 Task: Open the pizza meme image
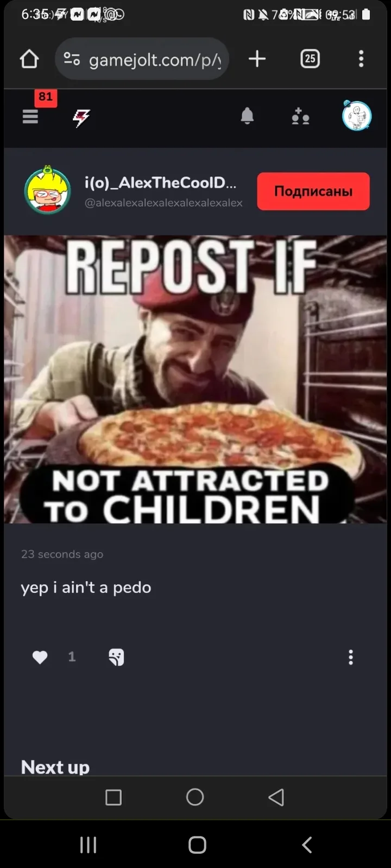(x=195, y=379)
